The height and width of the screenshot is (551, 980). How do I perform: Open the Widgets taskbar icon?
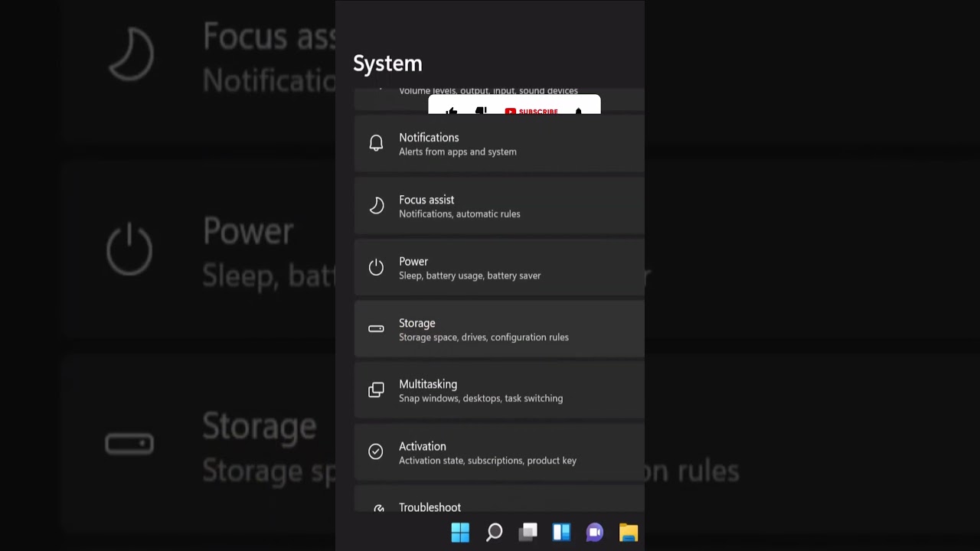tap(561, 533)
